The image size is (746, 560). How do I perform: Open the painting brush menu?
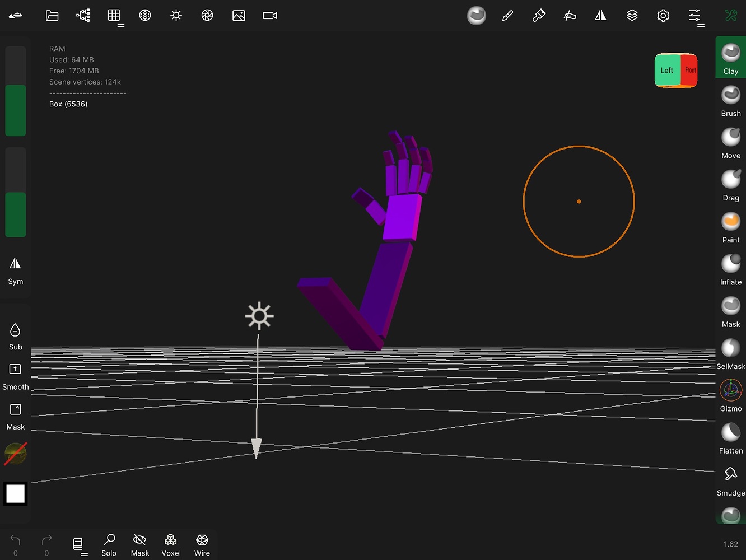[539, 16]
